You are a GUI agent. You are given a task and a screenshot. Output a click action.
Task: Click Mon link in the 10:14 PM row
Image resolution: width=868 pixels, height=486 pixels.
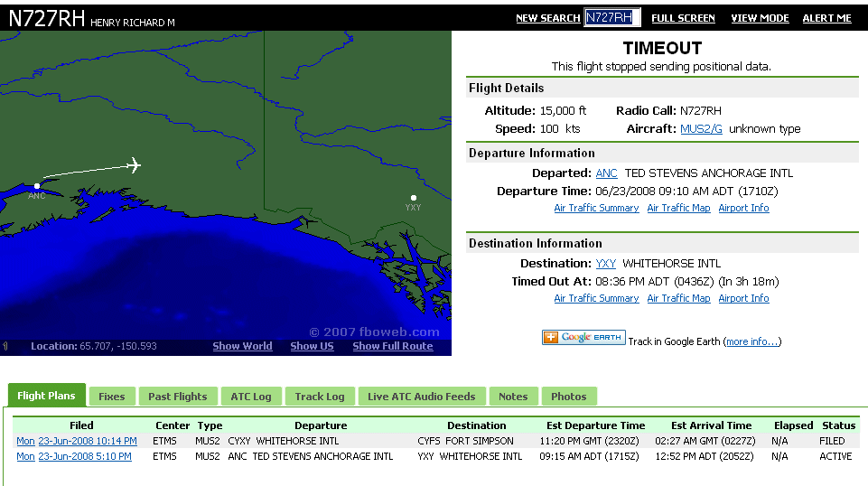tap(25, 441)
